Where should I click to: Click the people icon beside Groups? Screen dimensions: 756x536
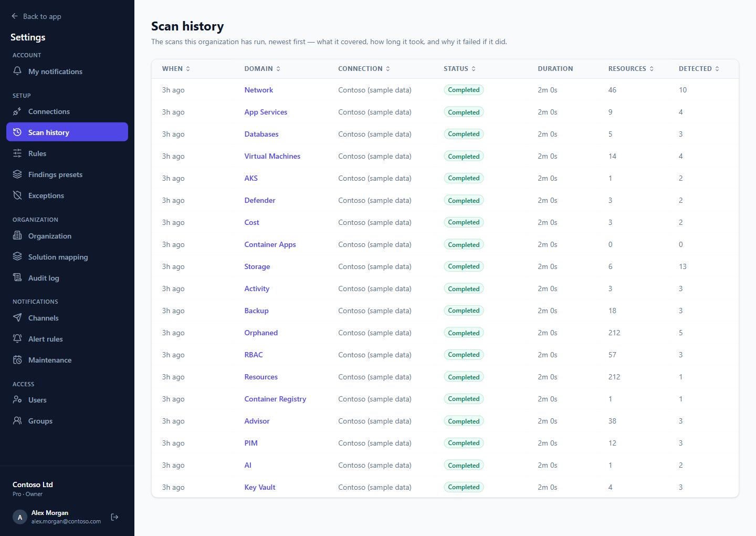(x=17, y=420)
